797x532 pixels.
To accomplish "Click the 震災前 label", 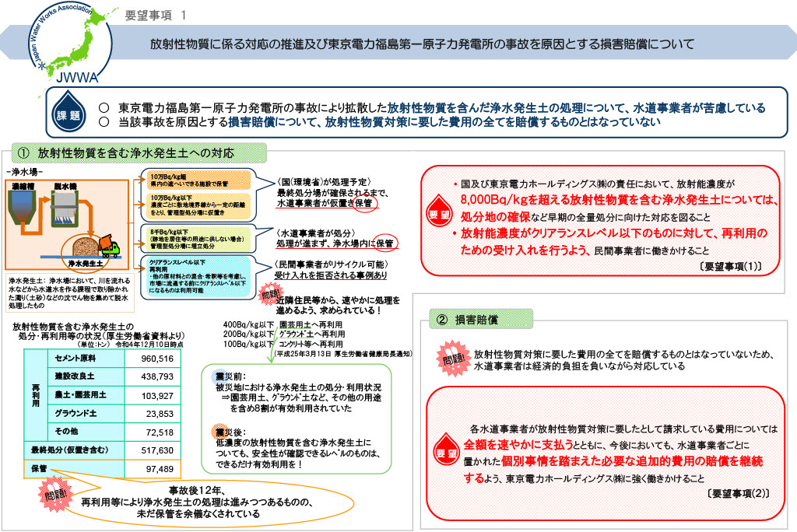I will tap(230, 376).
